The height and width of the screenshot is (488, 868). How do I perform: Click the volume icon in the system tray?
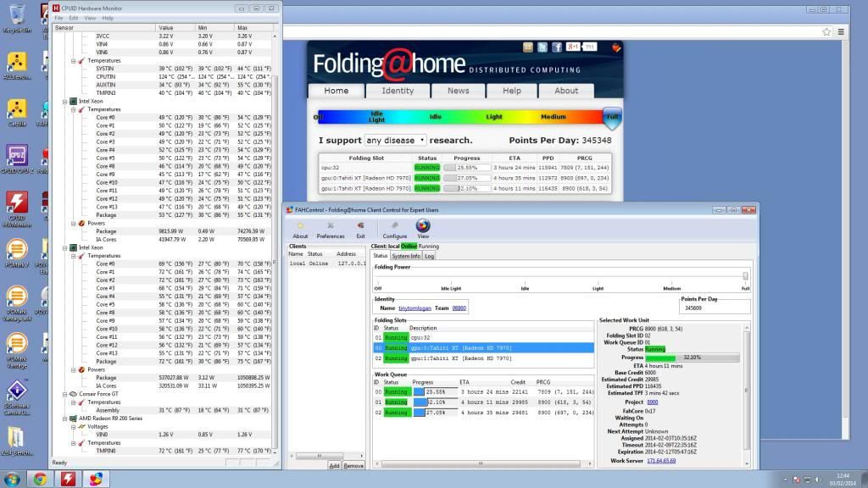click(x=818, y=480)
